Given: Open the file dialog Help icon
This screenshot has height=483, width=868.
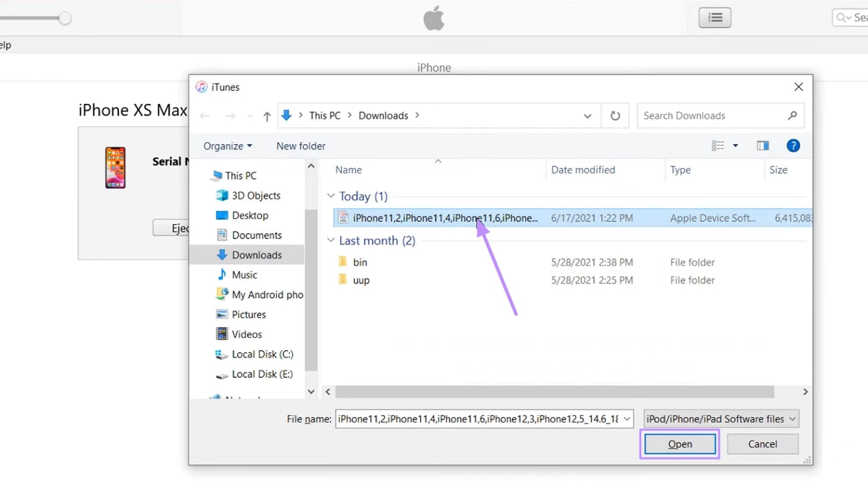Looking at the screenshot, I should coord(793,145).
